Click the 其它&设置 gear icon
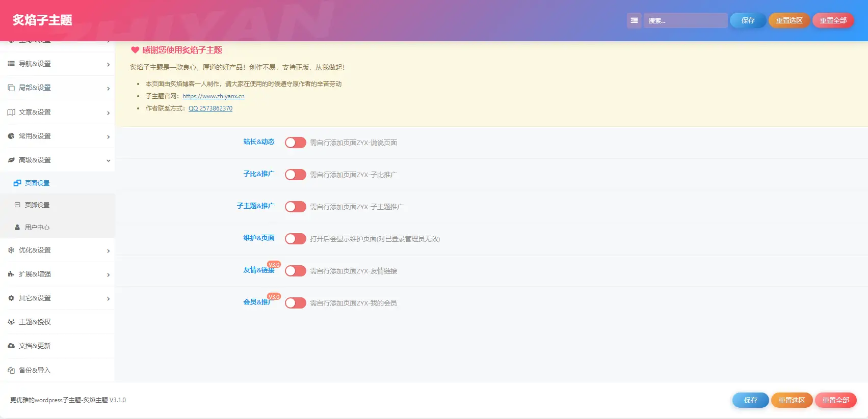Image resolution: width=868 pixels, height=419 pixels. pos(11,298)
